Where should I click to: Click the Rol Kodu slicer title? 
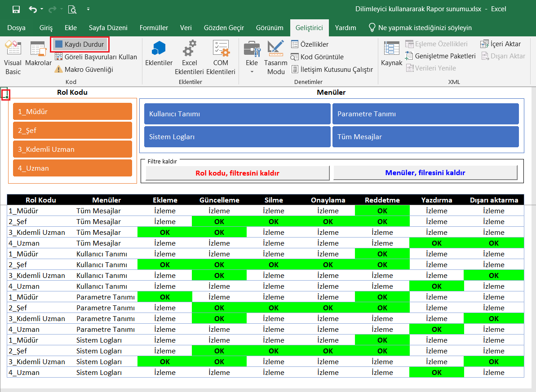tap(72, 92)
